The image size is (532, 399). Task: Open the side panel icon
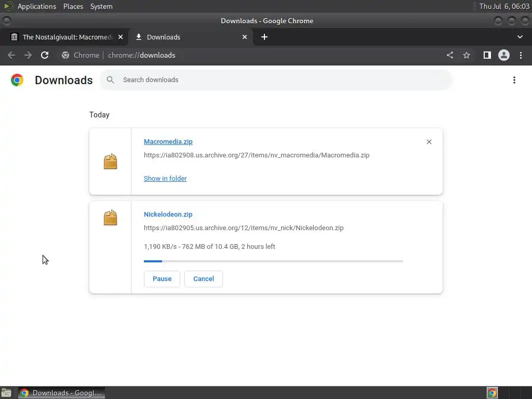point(487,55)
